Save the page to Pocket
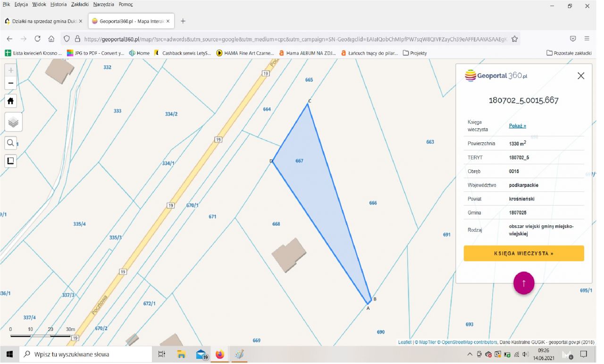The width and height of the screenshot is (604, 364). pyautogui.click(x=573, y=39)
